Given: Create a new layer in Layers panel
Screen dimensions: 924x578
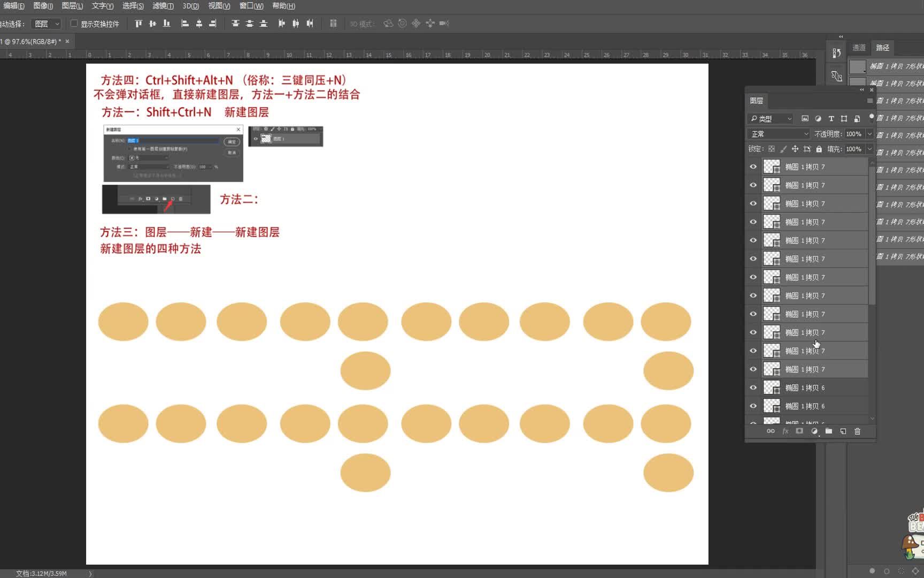Looking at the screenshot, I should 843,431.
